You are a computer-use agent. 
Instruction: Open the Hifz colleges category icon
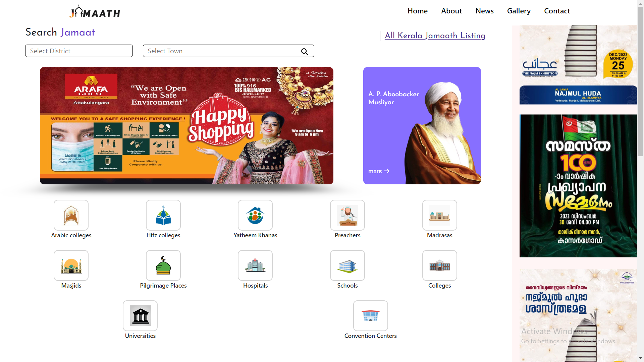163,215
